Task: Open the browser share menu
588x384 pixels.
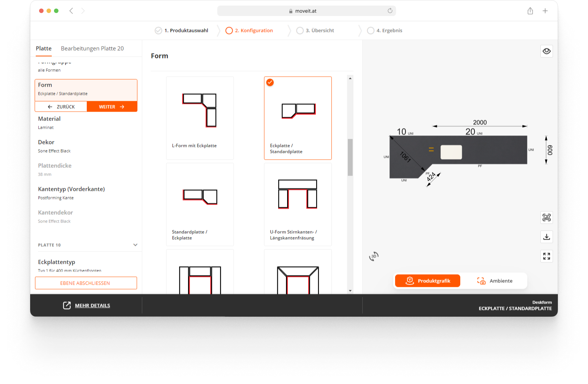Action: (x=530, y=11)
